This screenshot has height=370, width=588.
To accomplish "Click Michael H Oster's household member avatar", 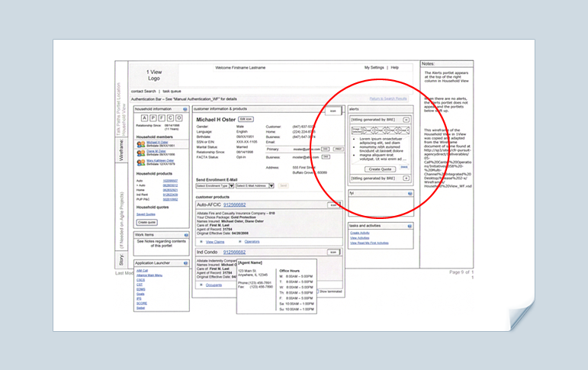I will pyautogui.click(x=141, y=143).
